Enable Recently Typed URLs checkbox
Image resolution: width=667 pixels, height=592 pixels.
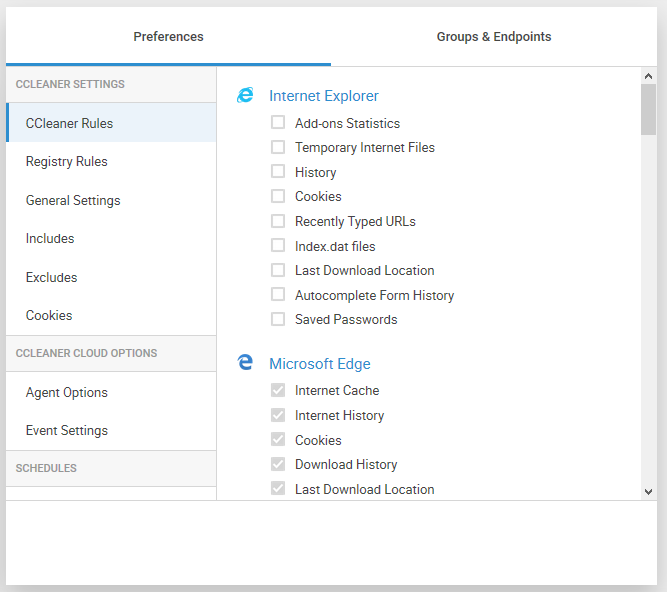click(x=278, y=221)
